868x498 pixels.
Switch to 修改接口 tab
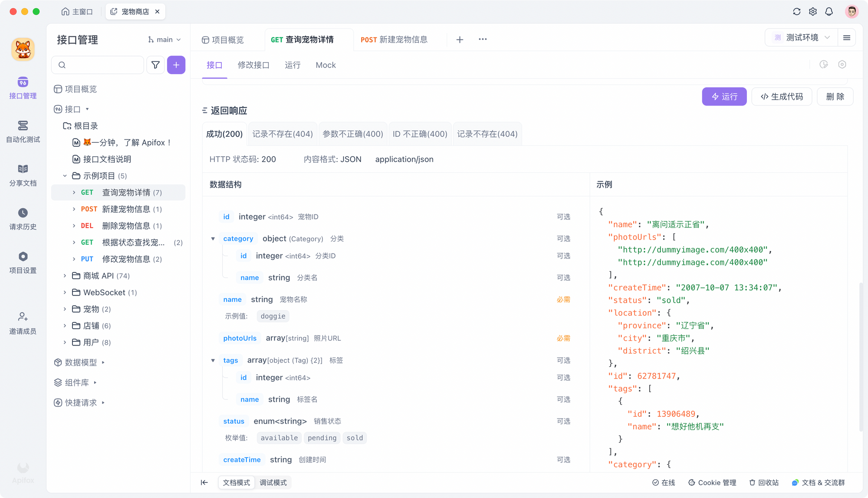pos(253,65)
